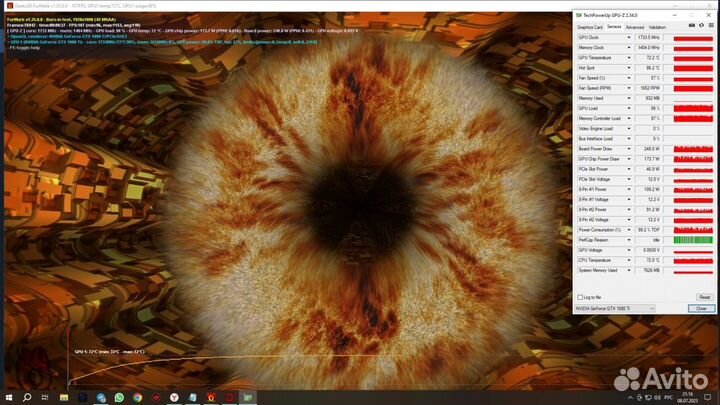Open the GPU Temperature sensor dropdown arrow
Screen dimensions: 720x405
629,57
